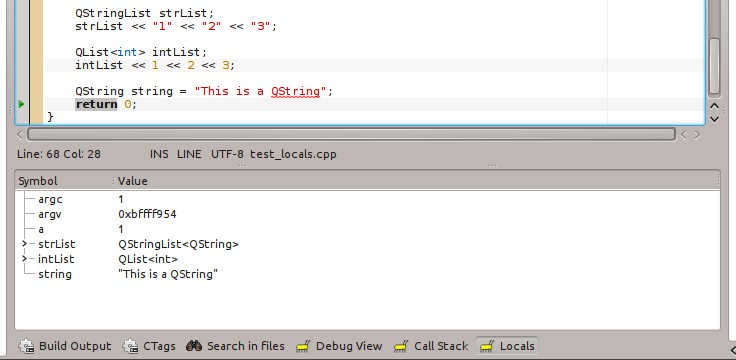The image size is (736, 360).
Task: Click the rightmost horizontal scroll arrow
Action: pyautogui.click(x=697, y=135)
